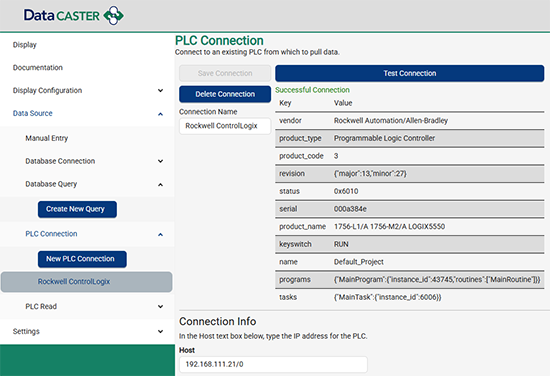This screenshot has width=550, height=376.
Task: Click the Connection Info heading
Action: click(x=217, y=321)
